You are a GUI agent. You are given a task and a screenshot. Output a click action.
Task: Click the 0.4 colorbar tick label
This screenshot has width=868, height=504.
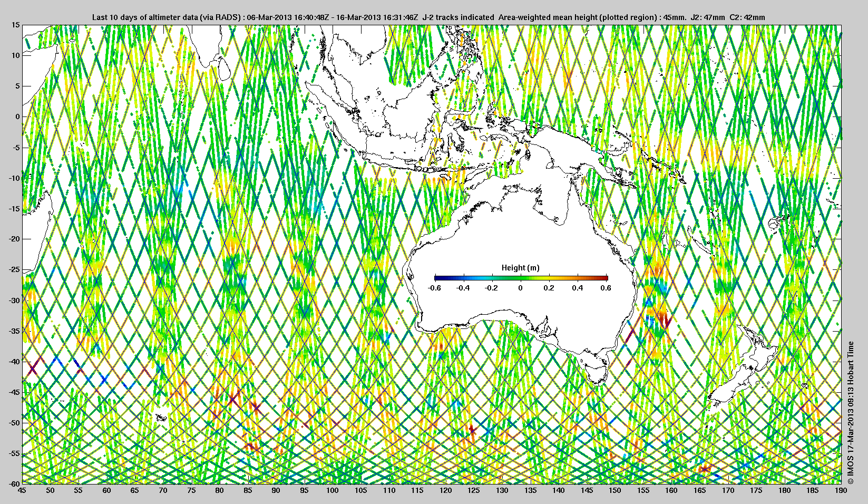tap(578, 288)
